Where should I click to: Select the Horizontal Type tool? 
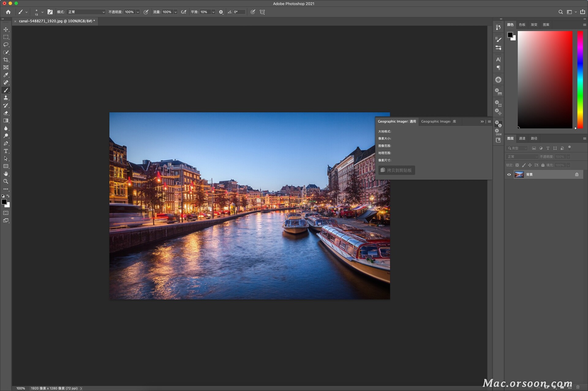(x=6, y=151)
